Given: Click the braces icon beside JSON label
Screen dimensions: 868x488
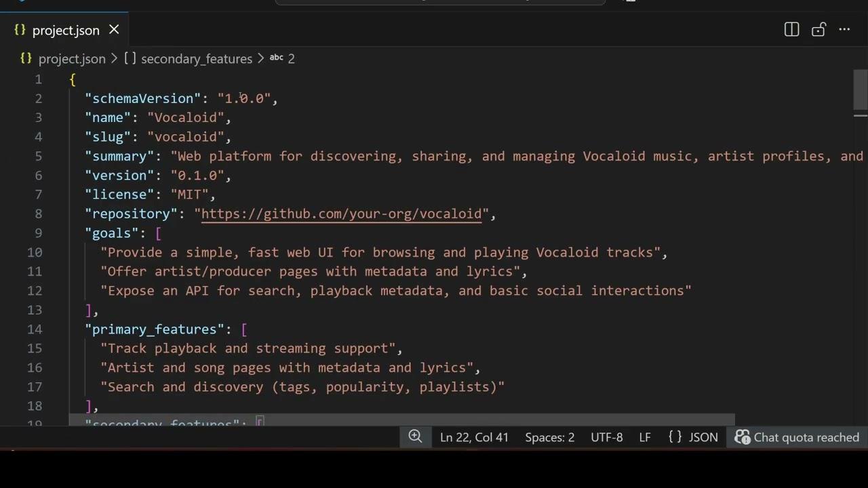Looking at the screenshot, I should 675,437.
